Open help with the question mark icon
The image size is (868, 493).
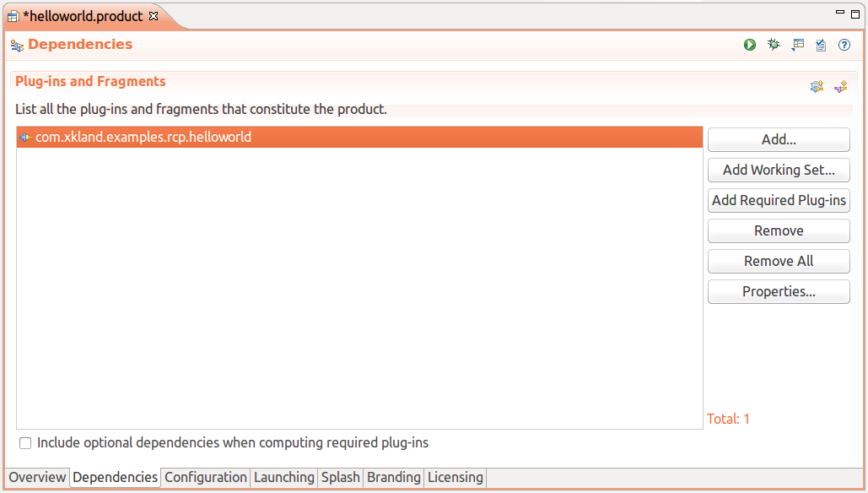[x=844, y=45]
